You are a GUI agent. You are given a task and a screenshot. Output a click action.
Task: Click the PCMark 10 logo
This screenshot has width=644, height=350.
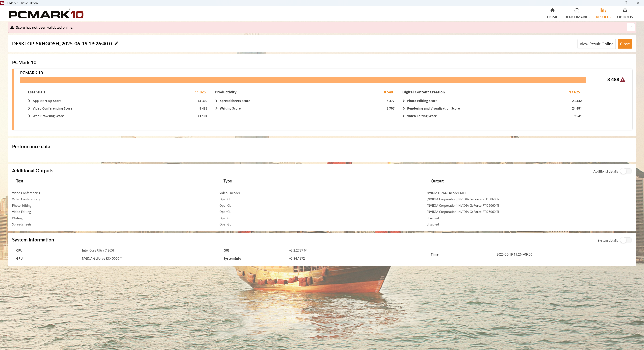(x=46, y=14)
